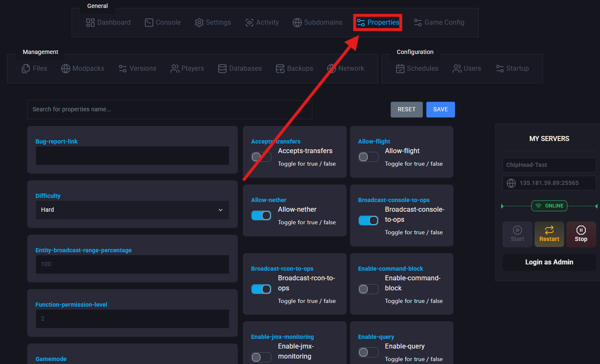600x364 pixels.
Task: Open the Players tab
Action: point(187,69)
